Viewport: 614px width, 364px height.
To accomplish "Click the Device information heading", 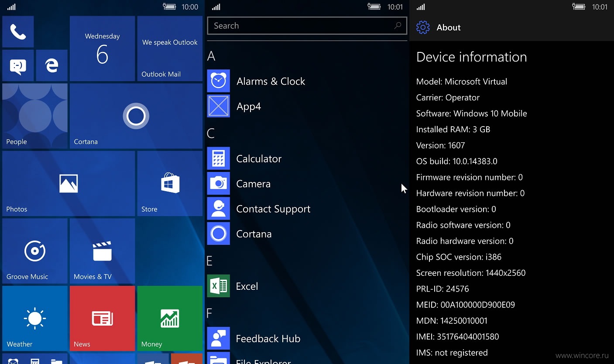I will pos(472,57).
